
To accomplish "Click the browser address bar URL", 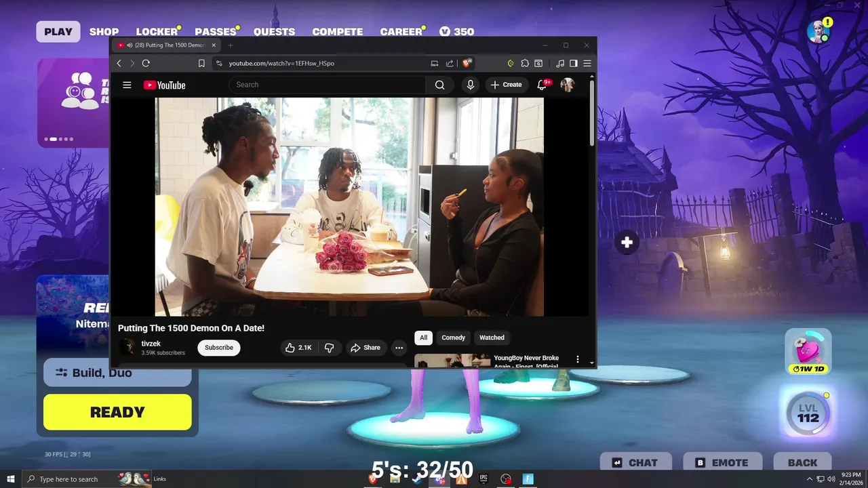I will coord(281,63).
